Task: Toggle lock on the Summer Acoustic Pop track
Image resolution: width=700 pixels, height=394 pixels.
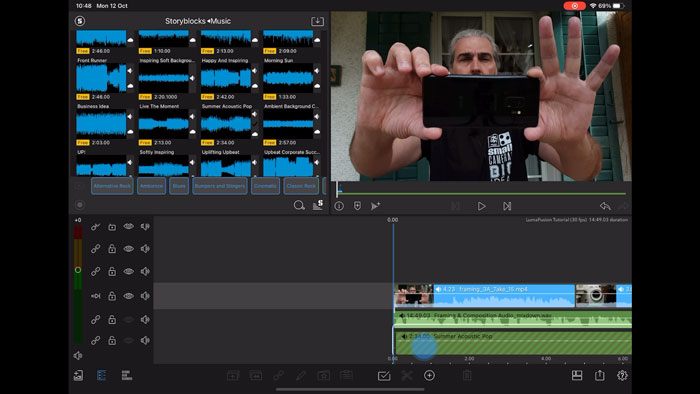Action: pos(112,340)
